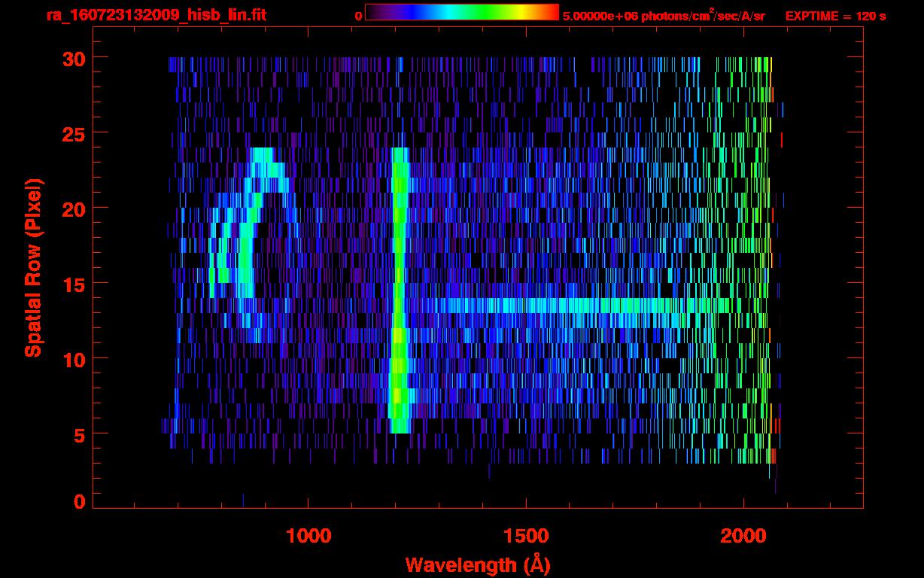
Task: Click the 20 spatial row tick label
Action: 74,208
